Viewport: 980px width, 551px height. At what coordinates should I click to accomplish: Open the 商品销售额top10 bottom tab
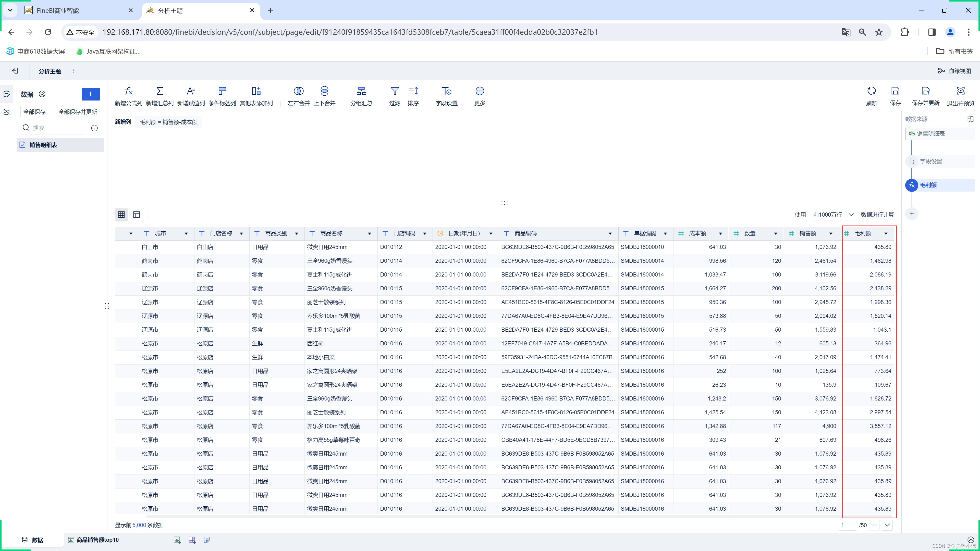[93, 540]
